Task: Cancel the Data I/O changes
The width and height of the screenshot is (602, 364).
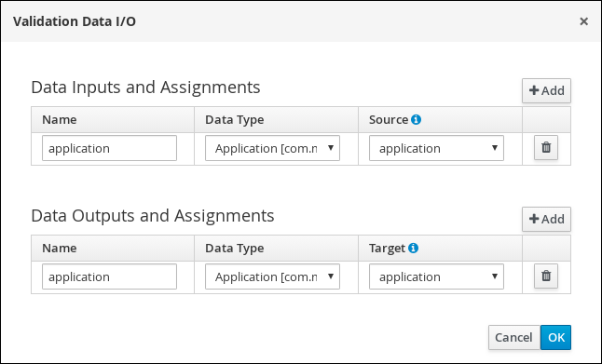Action: (x=514, y=338)
